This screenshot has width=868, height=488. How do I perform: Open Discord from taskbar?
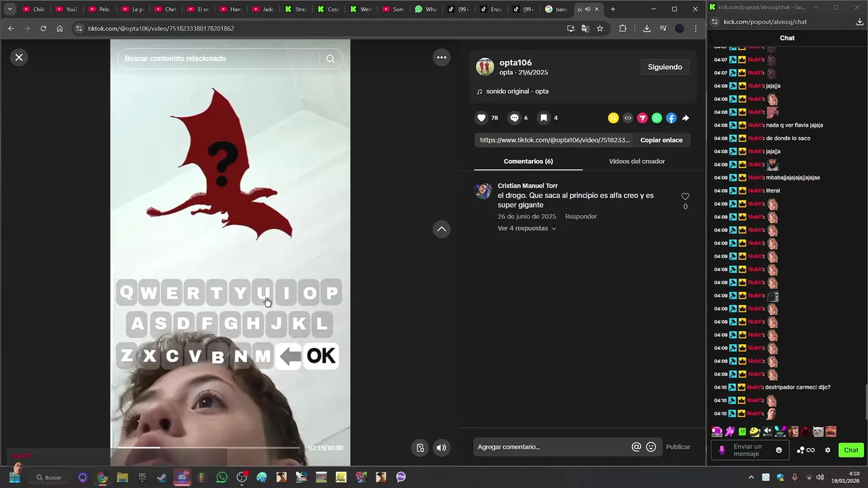pos(182,477)
